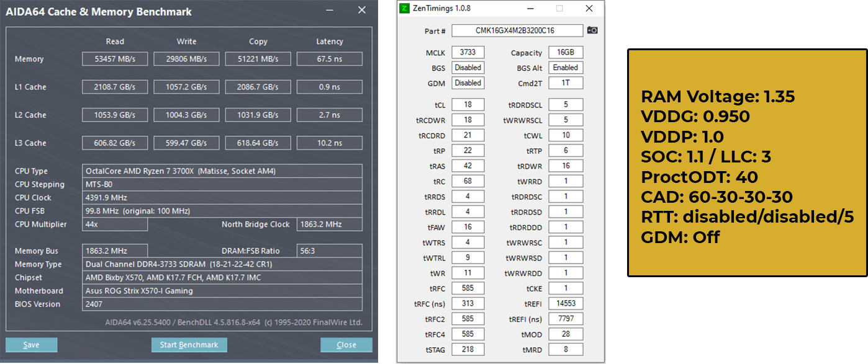Click the BGS Disabled field
This screenshot has width=868, height=364.
click(468, 68)
